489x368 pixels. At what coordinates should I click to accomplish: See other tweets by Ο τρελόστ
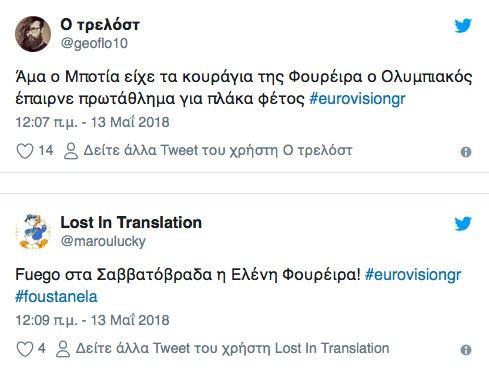click(218, 150)
